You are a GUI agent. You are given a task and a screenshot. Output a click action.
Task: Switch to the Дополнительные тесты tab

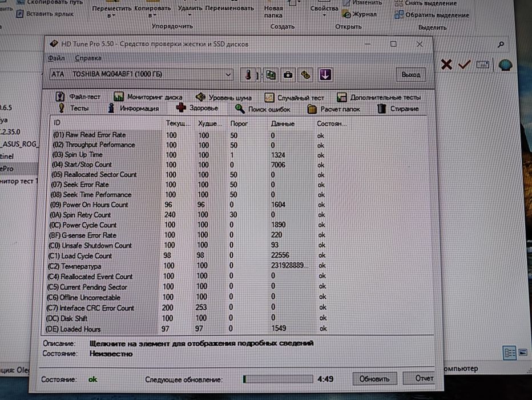[378, 98]
